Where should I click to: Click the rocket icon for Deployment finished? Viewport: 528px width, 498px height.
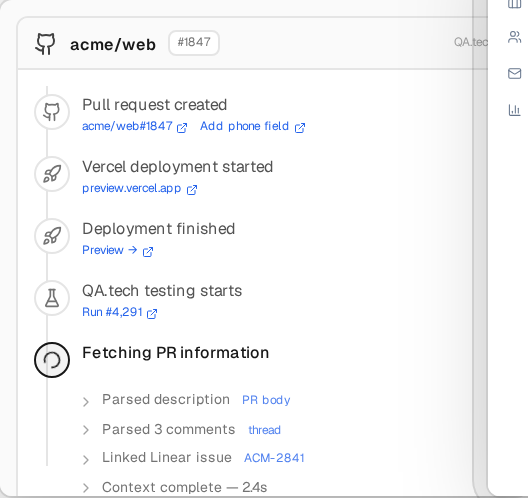52,236
